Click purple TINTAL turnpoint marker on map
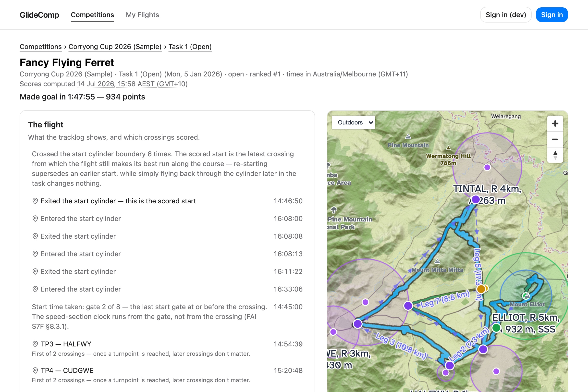Screen dimensions: 588x392 476,199
